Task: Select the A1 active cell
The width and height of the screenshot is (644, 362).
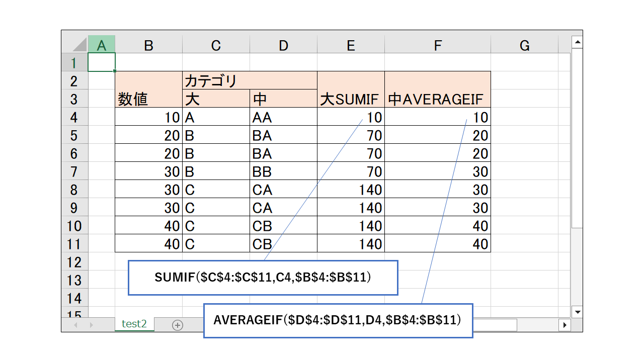Action: point(102,62)
